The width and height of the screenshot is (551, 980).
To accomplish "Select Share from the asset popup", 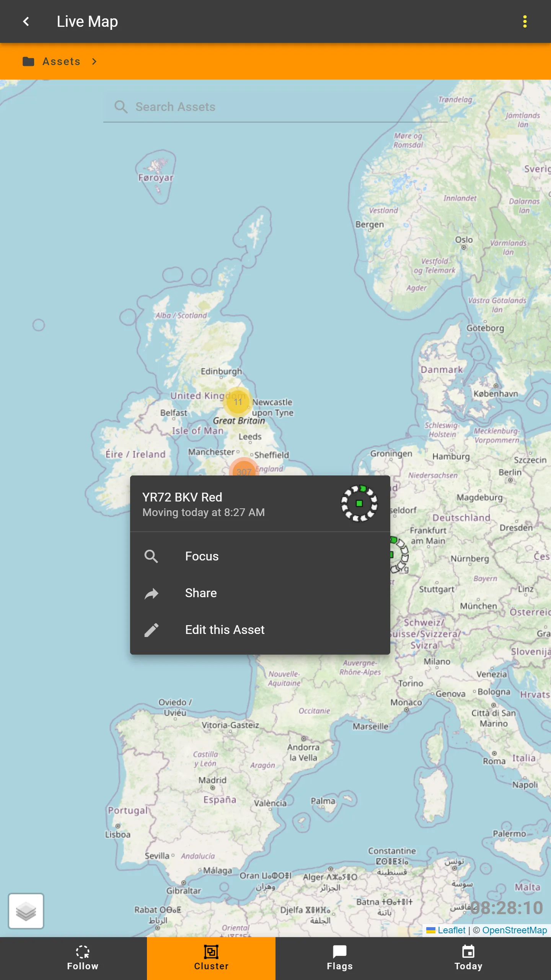I will point(260,593).
